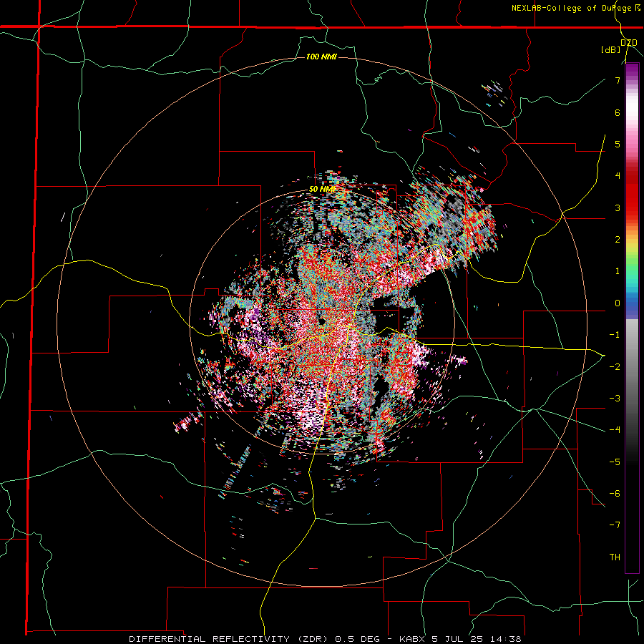644x644 pixels.
Task: Click the 100 NMI range ring label
Action: [321, 57]
